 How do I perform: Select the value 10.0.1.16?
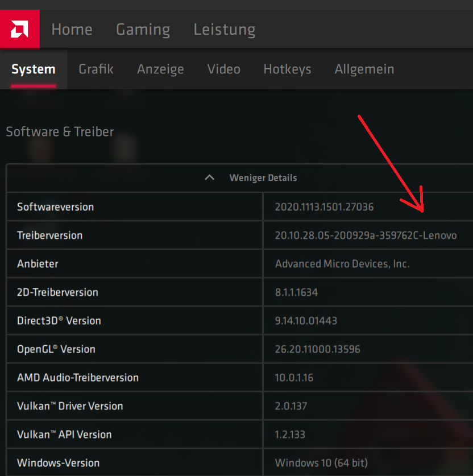click(x=294, y=378)
